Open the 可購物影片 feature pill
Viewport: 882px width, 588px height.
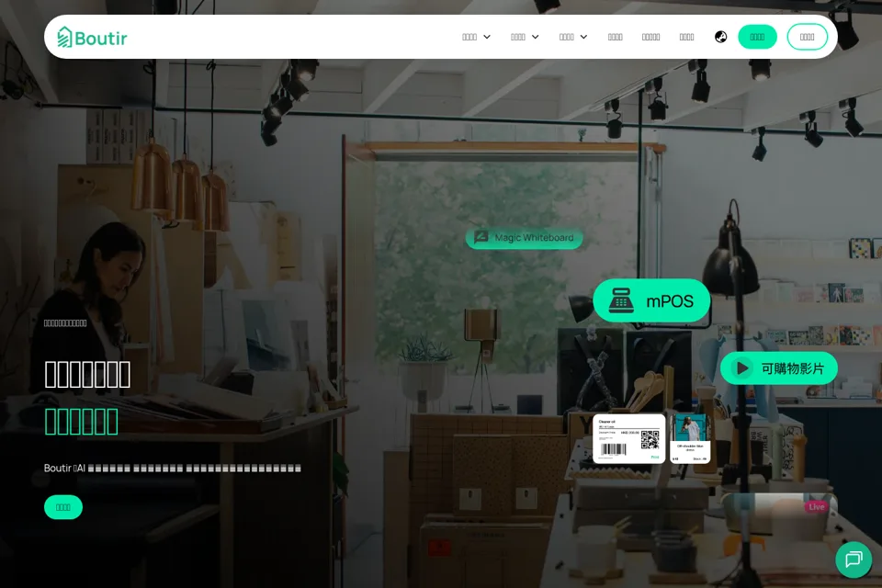click(x=779, y=368)
